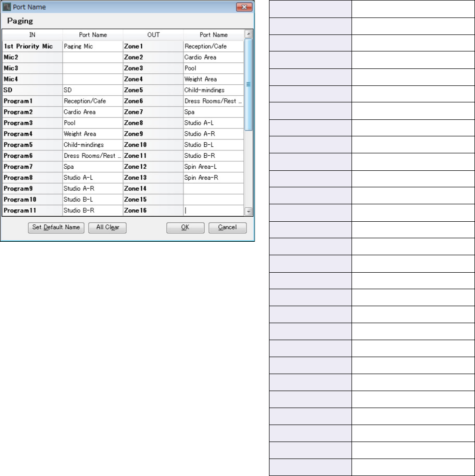Click the empty port name for Zone15

(213, 199)
